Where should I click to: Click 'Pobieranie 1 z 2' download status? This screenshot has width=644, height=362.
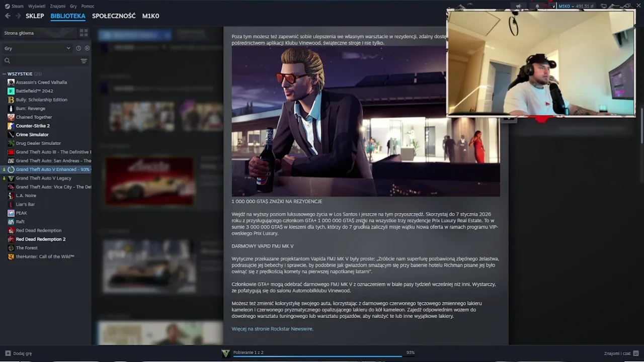pyautogui.click(x=248, y=352)
